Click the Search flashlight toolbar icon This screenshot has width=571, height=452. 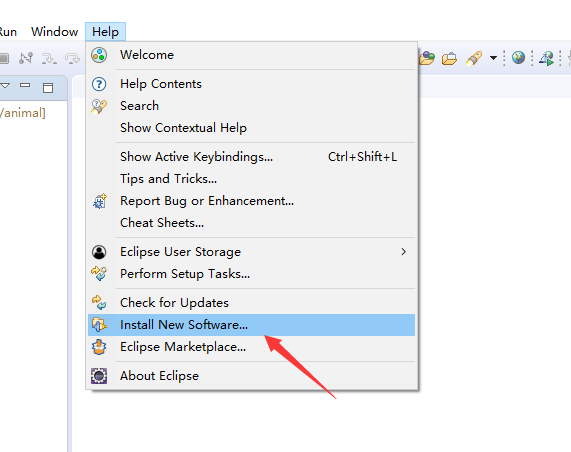(474, 58)
